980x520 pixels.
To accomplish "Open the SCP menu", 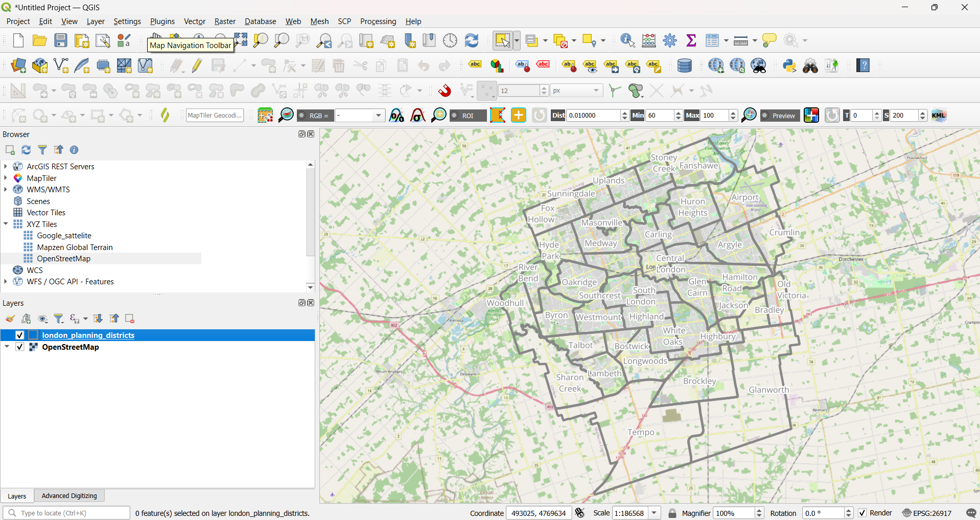I will coord(344,21).
